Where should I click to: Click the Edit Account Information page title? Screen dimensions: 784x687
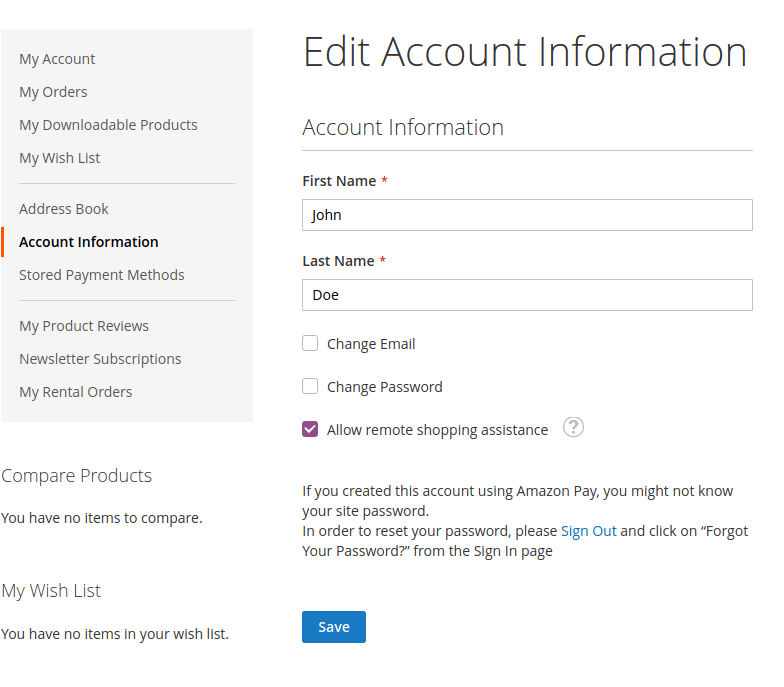click(525, 52)
